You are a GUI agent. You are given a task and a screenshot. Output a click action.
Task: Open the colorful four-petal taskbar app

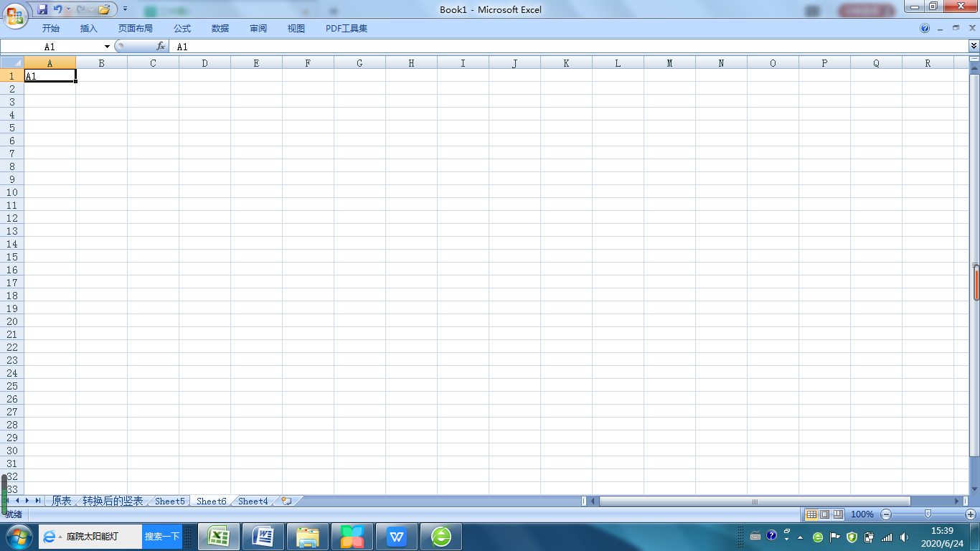[x=352, y=537]
